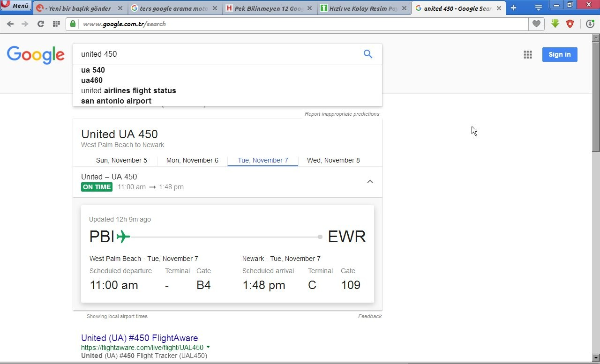600x364 pixels.
Task: Click the EWR airport code
Action: coord(347,237)
